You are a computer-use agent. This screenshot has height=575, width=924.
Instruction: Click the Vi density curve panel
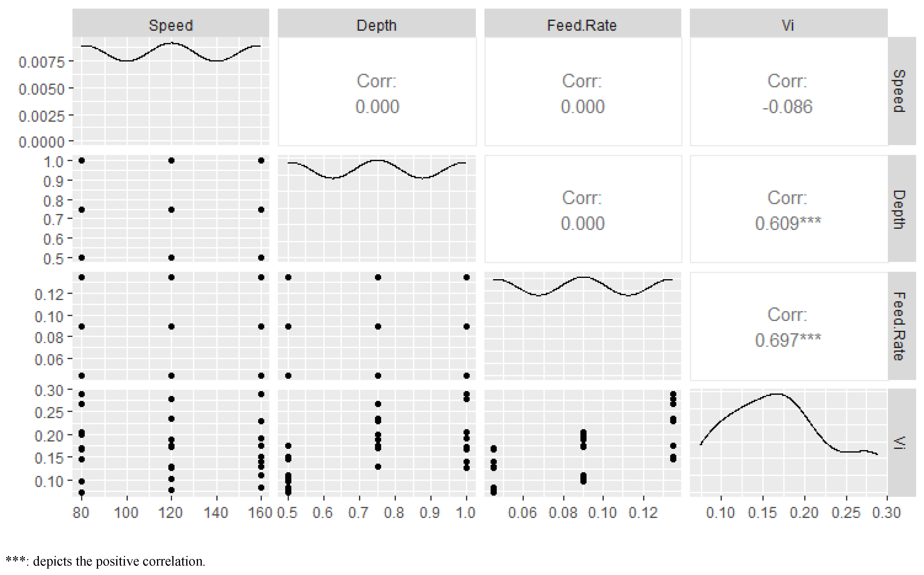coord(788,443)
